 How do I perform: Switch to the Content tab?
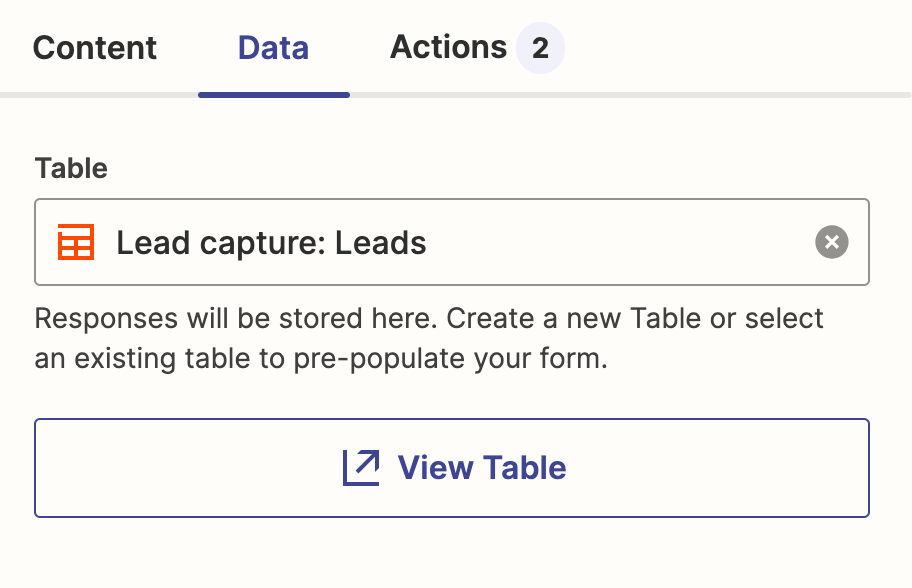coord(95,48)
